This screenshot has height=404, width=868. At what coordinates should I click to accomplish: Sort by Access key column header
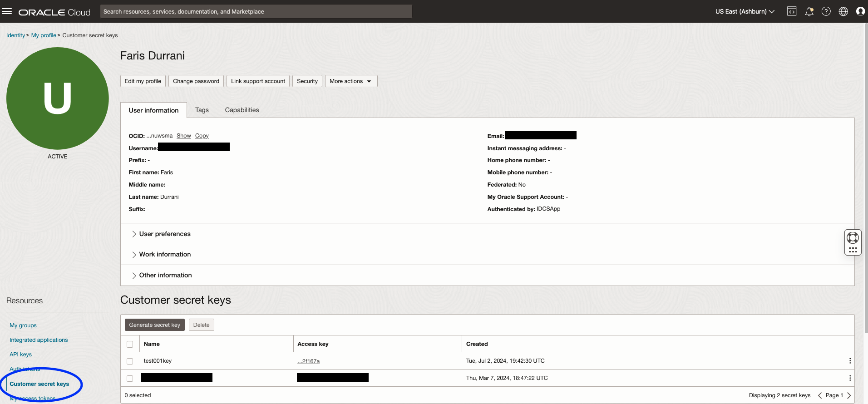(x=313, y=344)
